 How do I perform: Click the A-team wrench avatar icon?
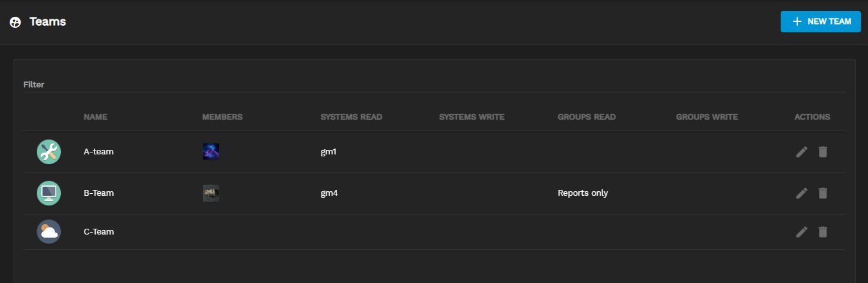pos(49,152)
